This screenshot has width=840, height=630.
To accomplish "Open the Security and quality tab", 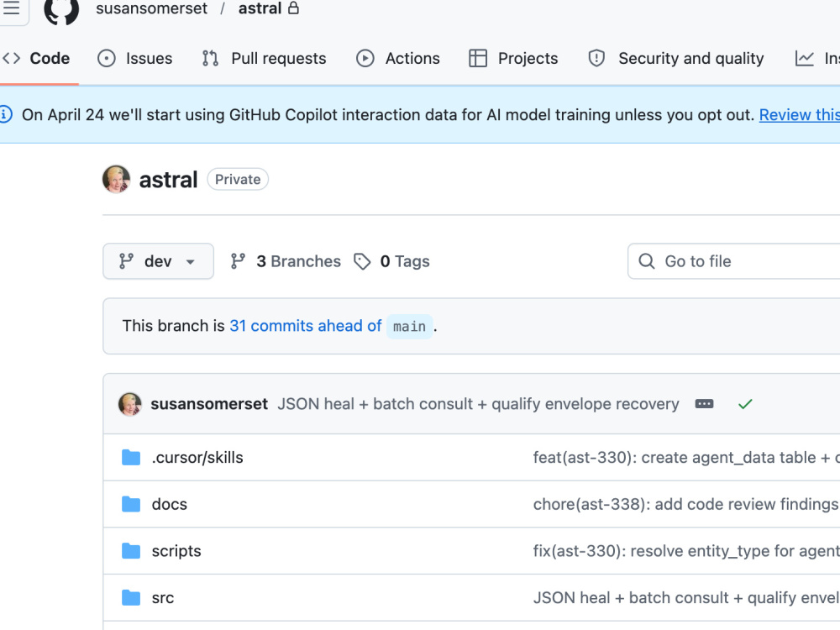I will tap(676, 59).
